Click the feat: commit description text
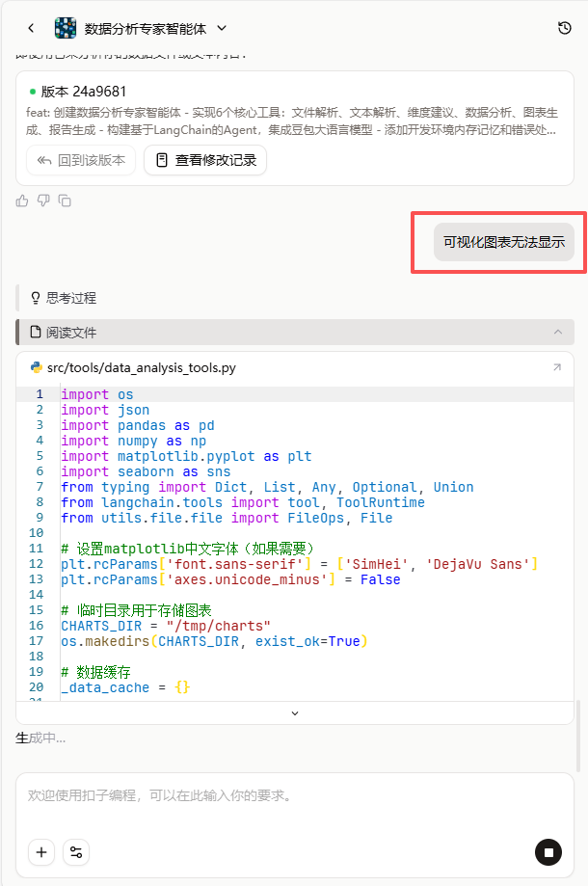 [x=292, y=121]
